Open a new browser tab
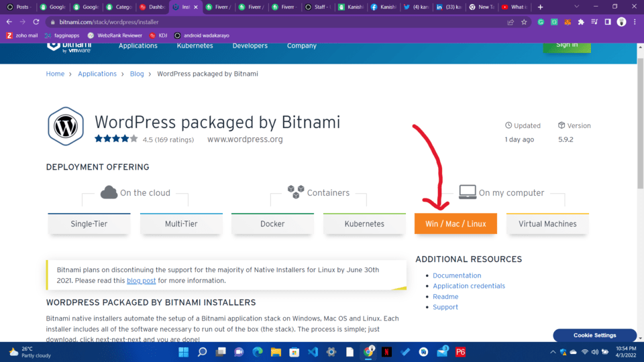The width and height of the screenshot is (644, 362). tap(541, 7)
